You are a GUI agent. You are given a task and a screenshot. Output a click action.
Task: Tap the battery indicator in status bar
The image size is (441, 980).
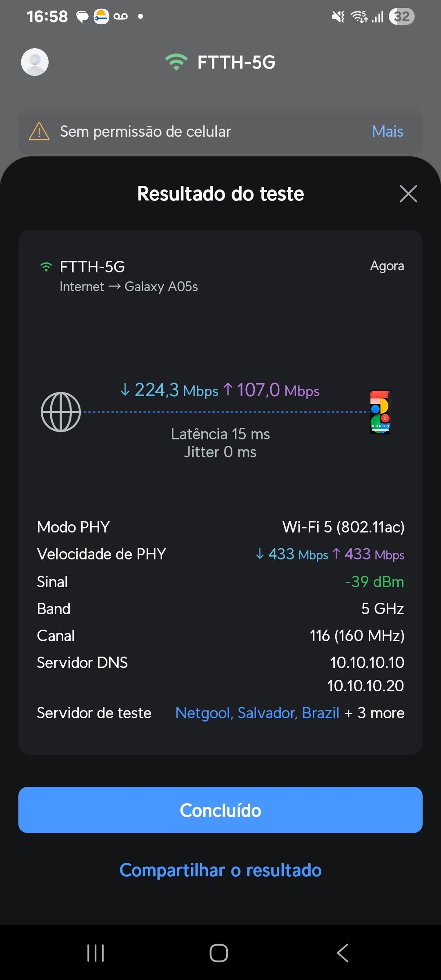click(402, 16)
